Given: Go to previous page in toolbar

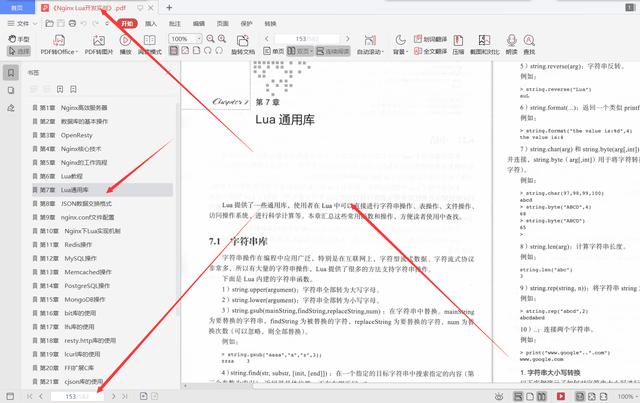Looking at the screenshot, I should pos(267,39).
